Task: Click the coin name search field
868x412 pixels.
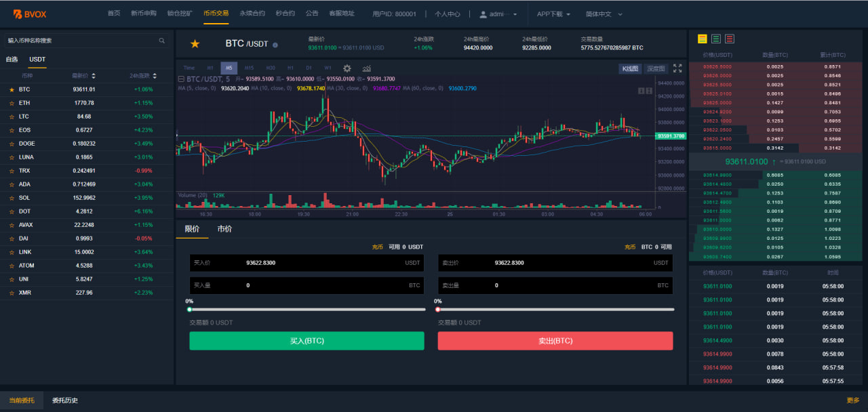Action: [x=87, y=41]
